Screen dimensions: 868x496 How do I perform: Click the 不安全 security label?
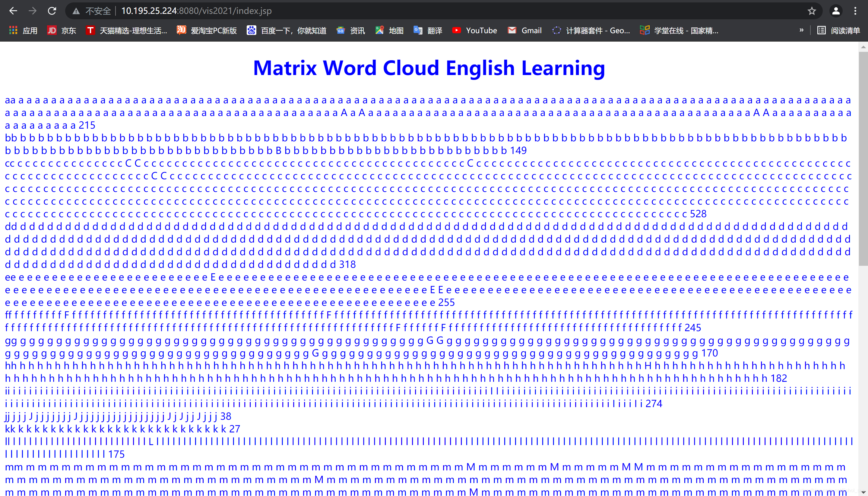98,11
